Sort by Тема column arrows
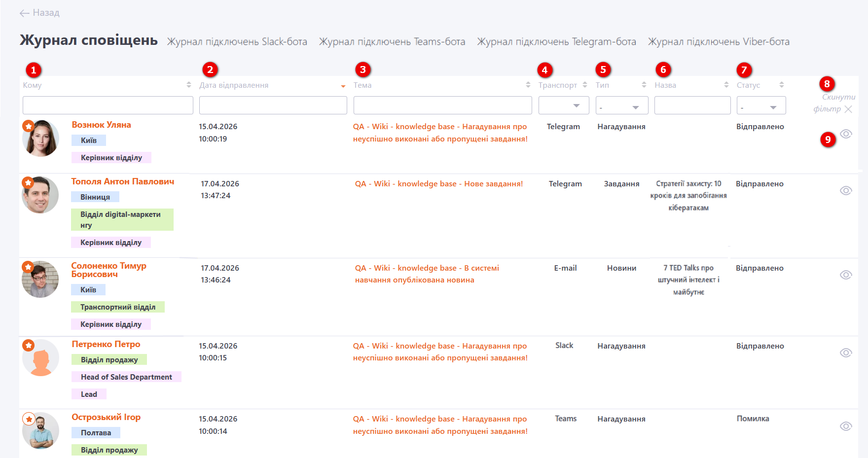 pos(528,85)
